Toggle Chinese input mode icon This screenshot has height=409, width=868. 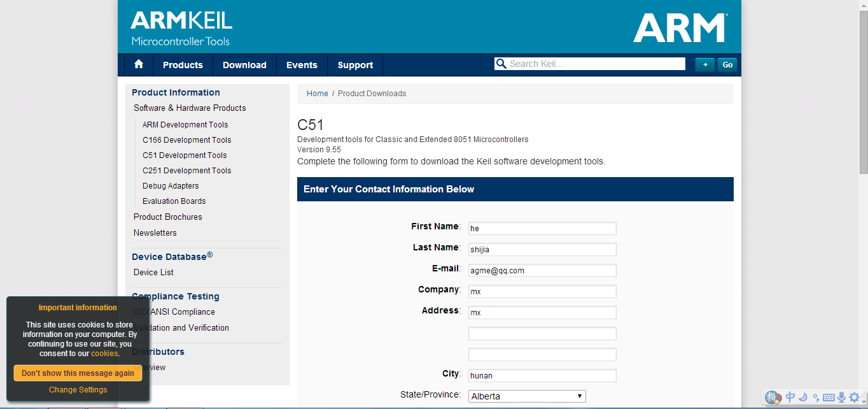coord(790,397)
